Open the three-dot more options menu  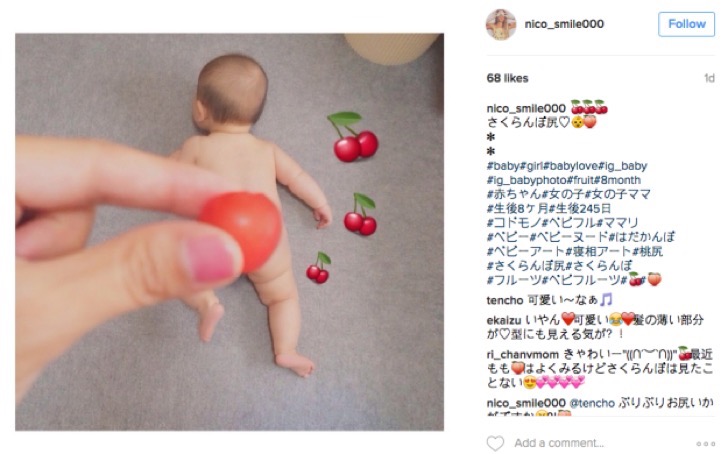click(x=705, y=444)
